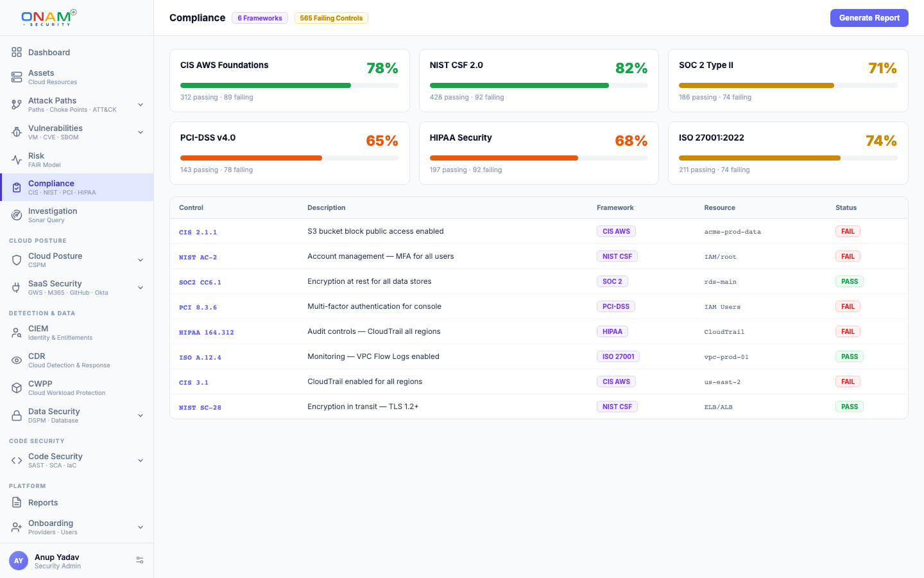924x578 pixels.
Task: Open the CIS 2.1.1 control link
Action: pyautogui.click(x=198, y=232)
